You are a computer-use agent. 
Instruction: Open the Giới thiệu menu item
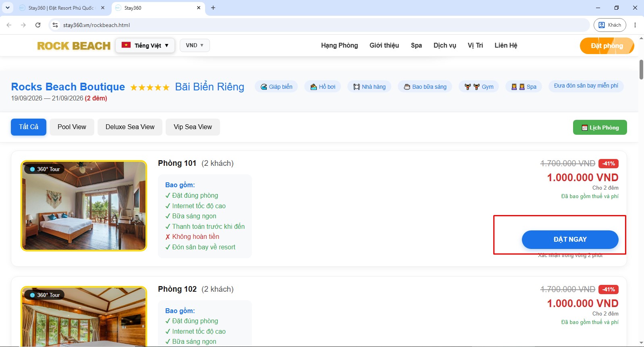[384, 46]
